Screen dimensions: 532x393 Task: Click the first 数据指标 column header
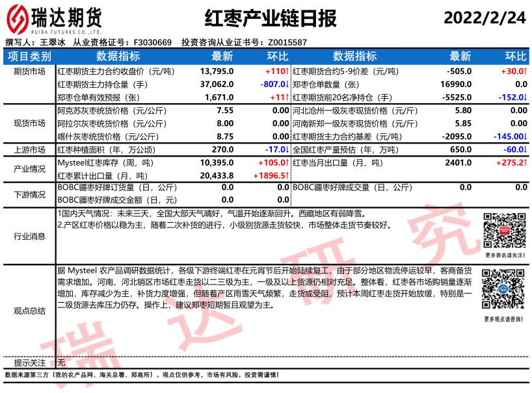pos(118,56)
